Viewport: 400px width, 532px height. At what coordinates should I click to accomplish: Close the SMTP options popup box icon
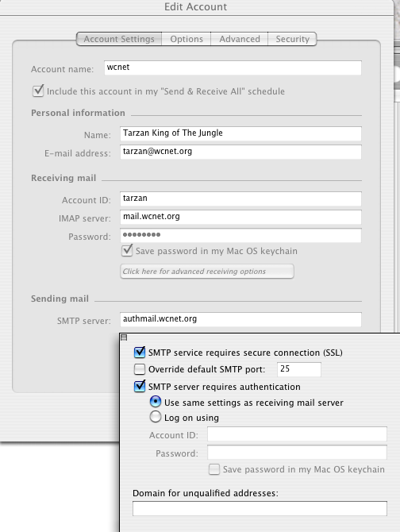(124, 337)
